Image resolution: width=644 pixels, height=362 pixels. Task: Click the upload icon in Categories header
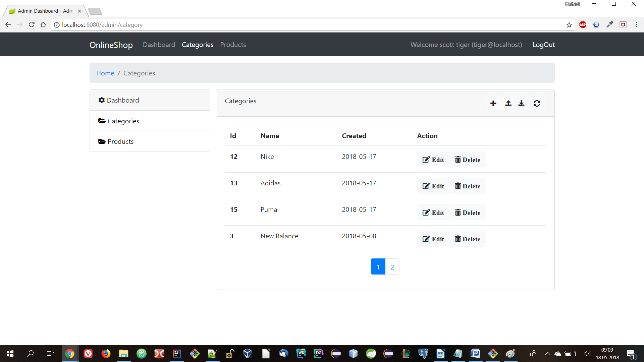point(508,104)
